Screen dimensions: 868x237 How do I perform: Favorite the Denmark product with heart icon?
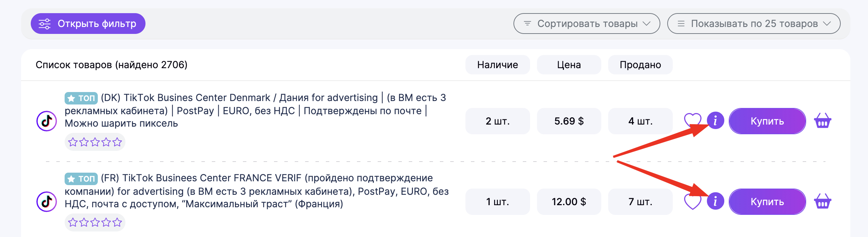click(692, 120)
